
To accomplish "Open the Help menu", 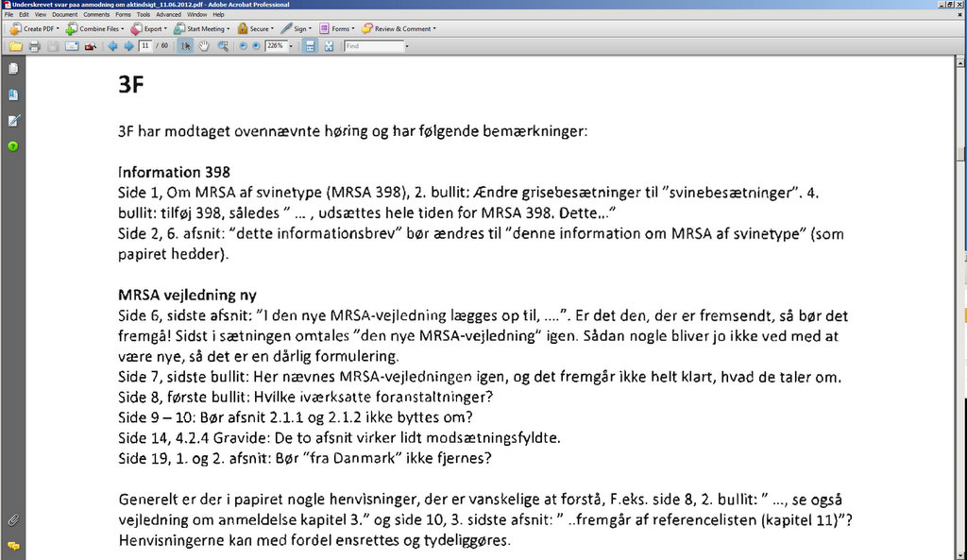I will [x=218, y=14].
